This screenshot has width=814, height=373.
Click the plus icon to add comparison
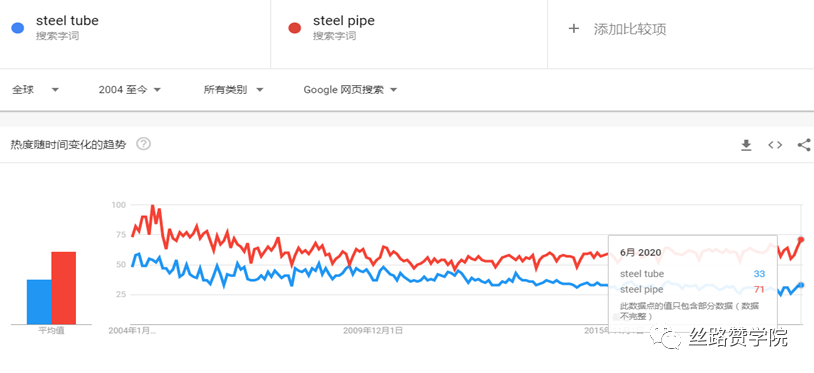(574, 29)
